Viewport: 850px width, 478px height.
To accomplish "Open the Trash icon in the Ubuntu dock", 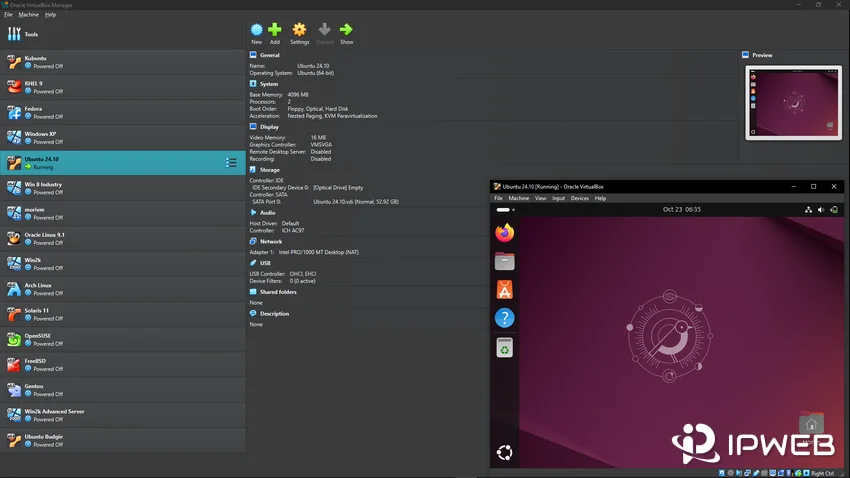I will [505, 347].
